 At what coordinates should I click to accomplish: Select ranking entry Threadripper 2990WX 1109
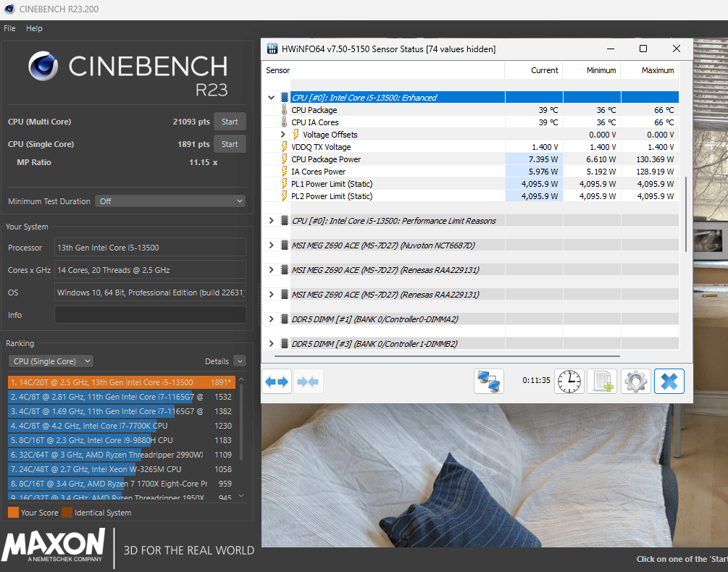tap(122, 455)
